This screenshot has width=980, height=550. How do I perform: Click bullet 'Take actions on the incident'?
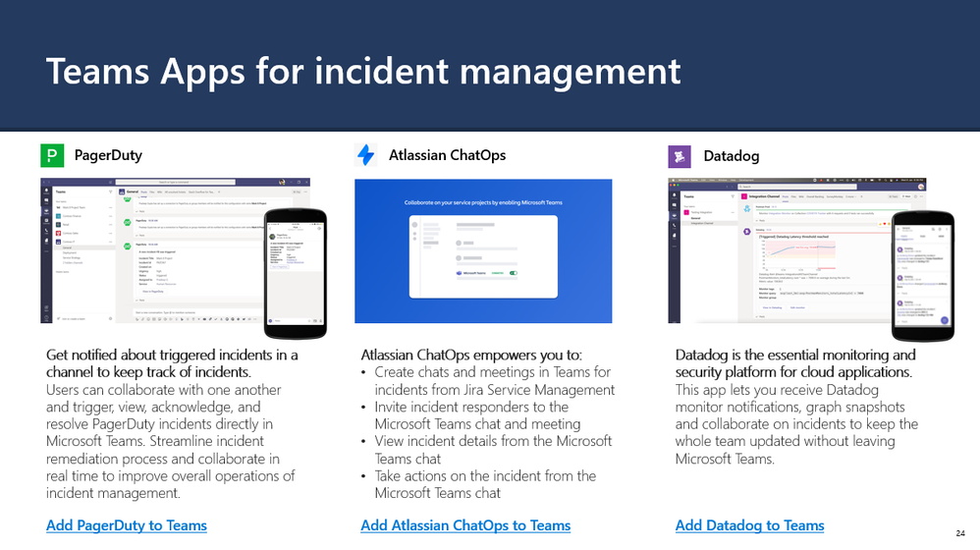click(485, 484)
